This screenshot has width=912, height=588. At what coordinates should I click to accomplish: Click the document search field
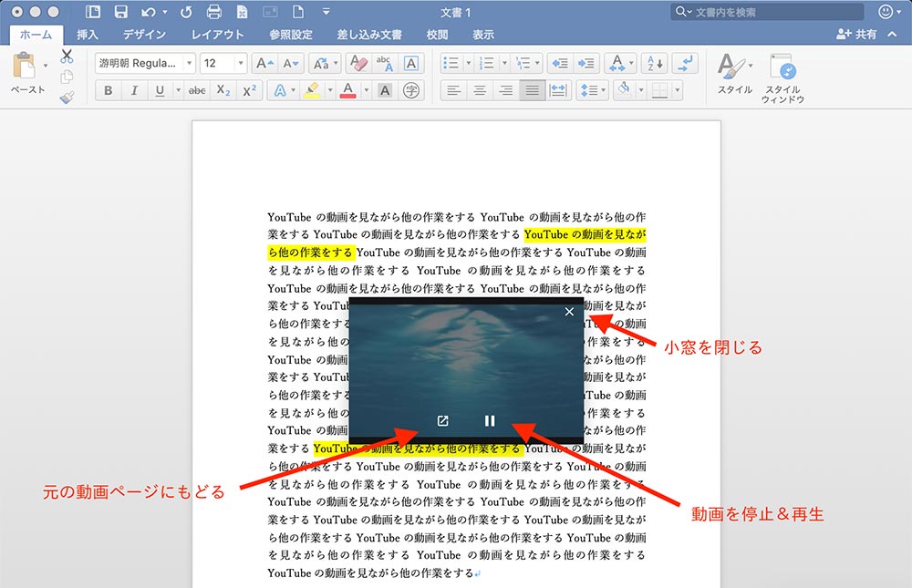[x=767, y=12]
